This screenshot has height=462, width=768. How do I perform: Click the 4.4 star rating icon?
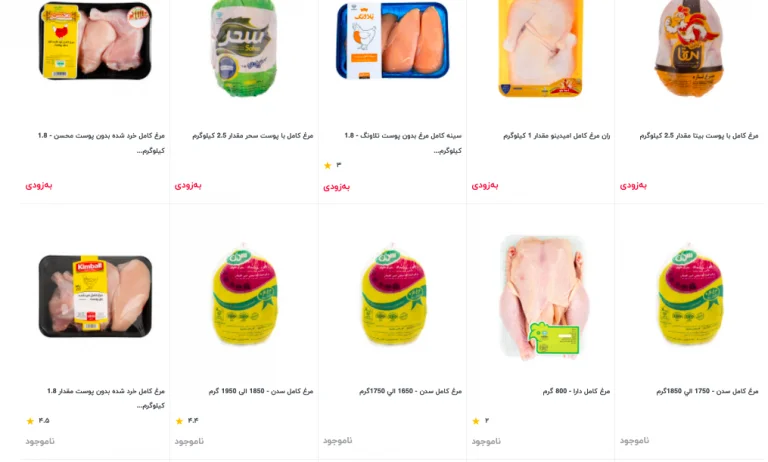179,421
